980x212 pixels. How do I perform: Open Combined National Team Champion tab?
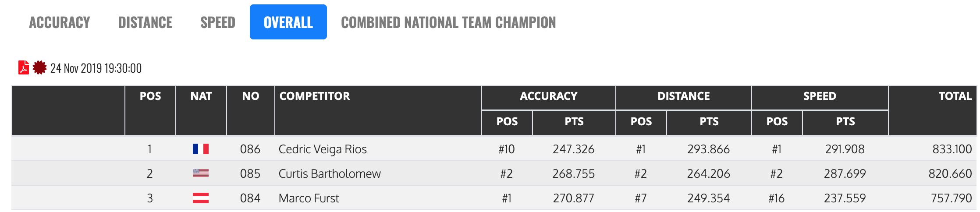pyautogui.click(x=448, y=22)
